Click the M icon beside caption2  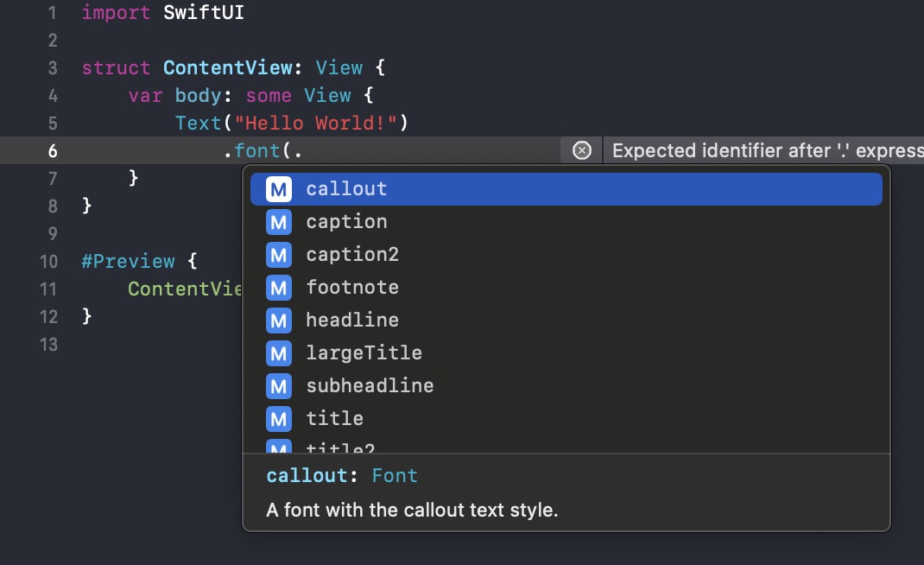(x=279, y=255)
